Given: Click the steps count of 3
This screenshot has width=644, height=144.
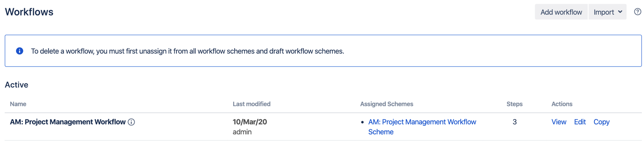Looking at the screenshot, I should 514,122.
